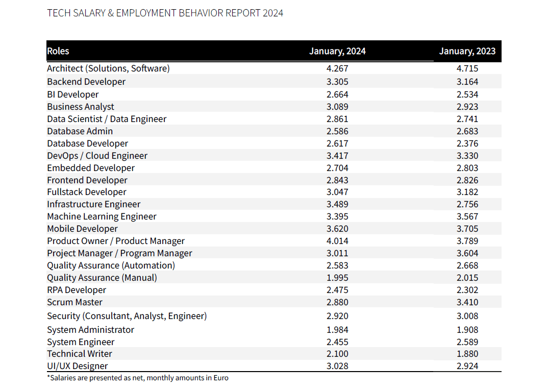Select System Administrator's 2024 value 1.984
The height and width of the screenshot is (392, 548).
pos(337,330)
